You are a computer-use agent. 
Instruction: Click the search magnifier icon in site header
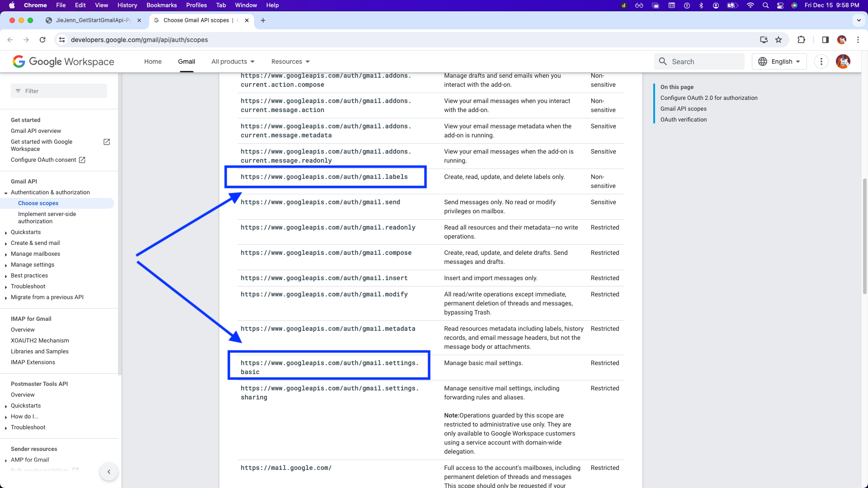pos(663,61)
